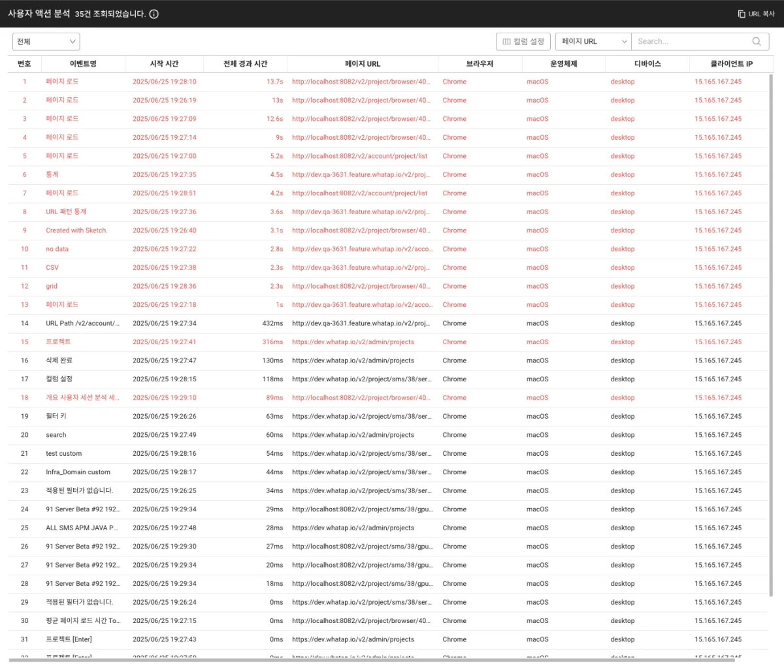This screenshot has width=784, height=672.
Task: Select the 컬럼 설정 event in row 17
Action: (x=59, y=379)
